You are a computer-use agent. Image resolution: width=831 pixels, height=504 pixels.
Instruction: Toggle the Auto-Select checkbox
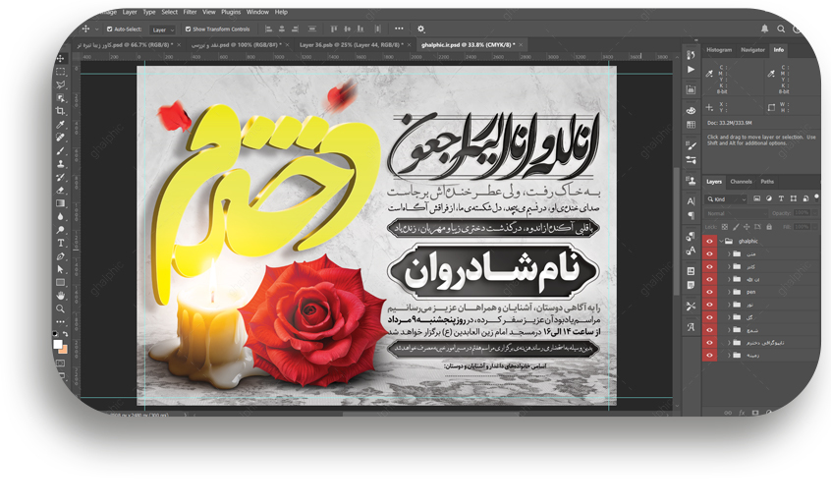pos(110,29)
